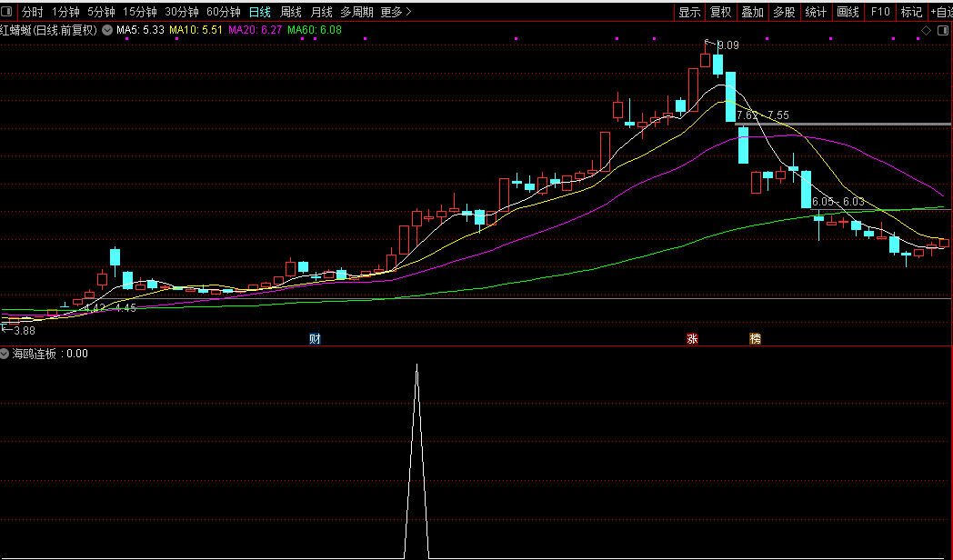Click the yellow MA10: 5.51 label
953x560 pixels.
point(196,30)
